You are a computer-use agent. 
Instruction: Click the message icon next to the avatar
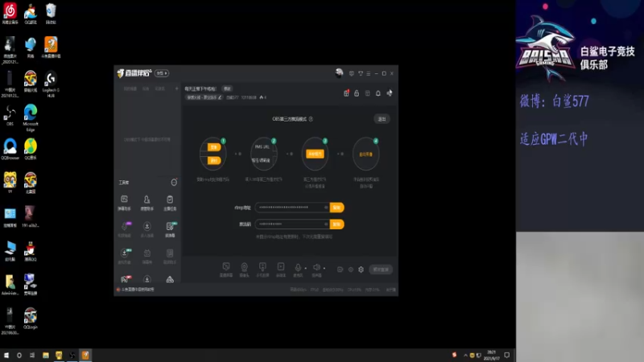[352, 73]
